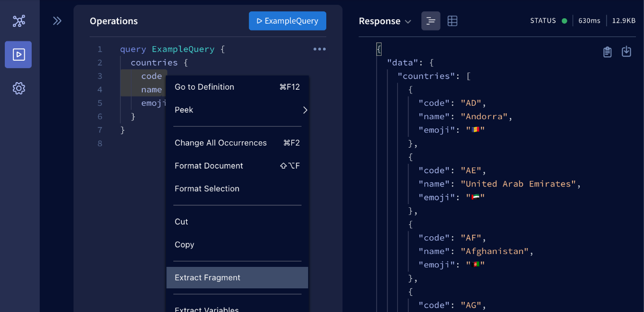This screenshot has width=644, height=312.
Task: Click the query keyword on line 1
Action: pyautogui.click(x=133, y=49)
